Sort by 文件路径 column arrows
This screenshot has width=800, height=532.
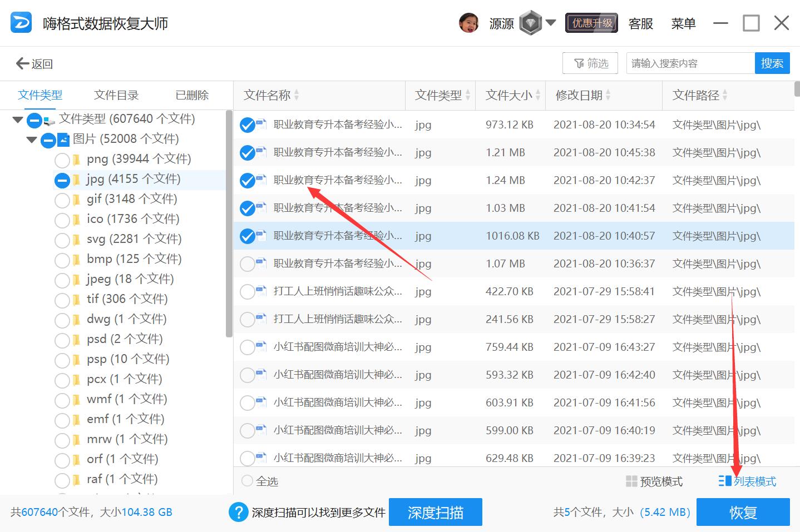725,95
